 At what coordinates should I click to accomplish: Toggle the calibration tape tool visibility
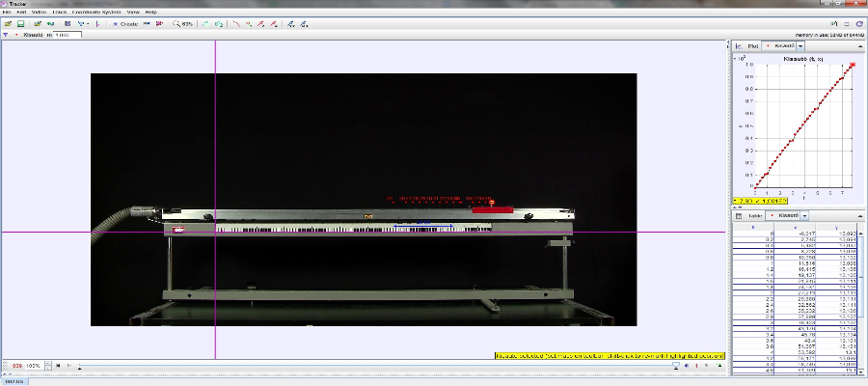coord(82,23)
